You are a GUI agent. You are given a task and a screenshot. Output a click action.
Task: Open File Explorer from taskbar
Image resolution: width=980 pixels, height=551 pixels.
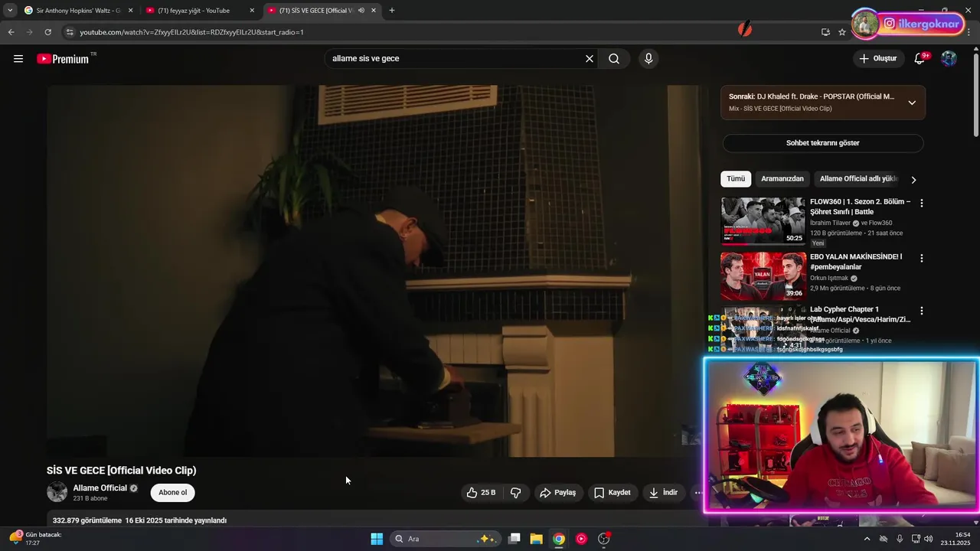point(536,539)
